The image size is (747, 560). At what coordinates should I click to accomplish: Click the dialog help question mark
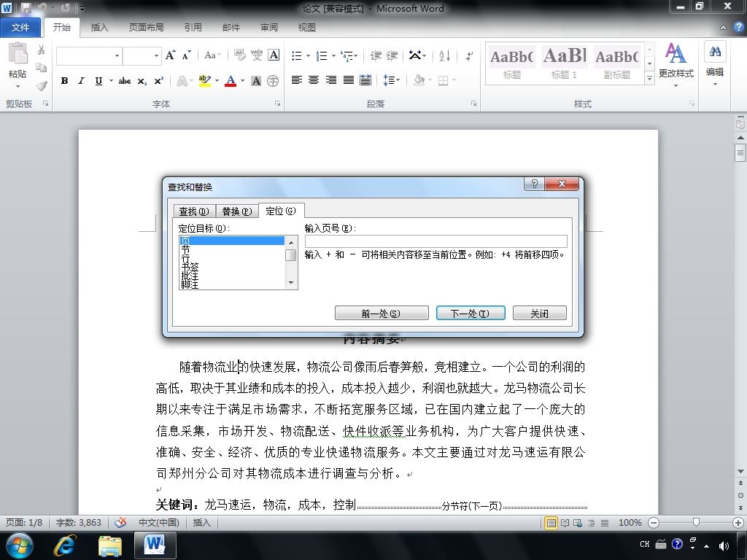coord(535,184)
